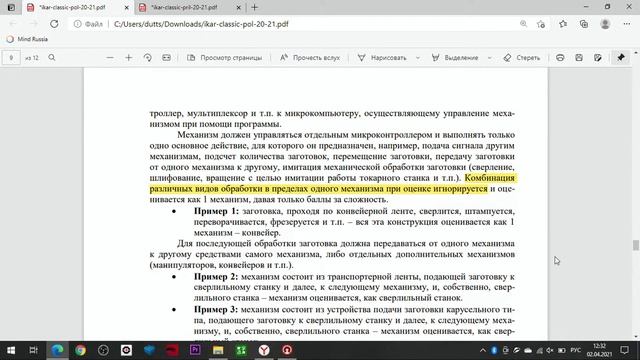Screen dimensions: 640x360
Task: Open Adobe Premiere Pro from taskbar
Action: click(195, 350)
